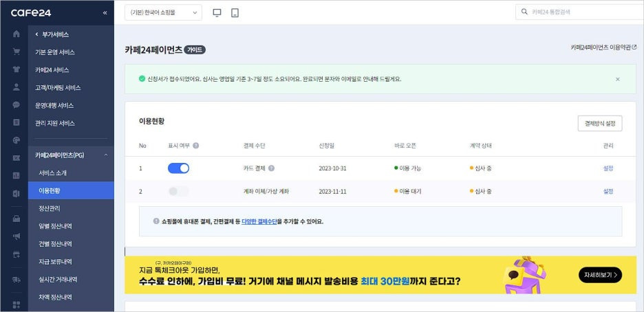Toggle display switch for 카드 결제 row
The image size is (644, 312).
[179, 168]
